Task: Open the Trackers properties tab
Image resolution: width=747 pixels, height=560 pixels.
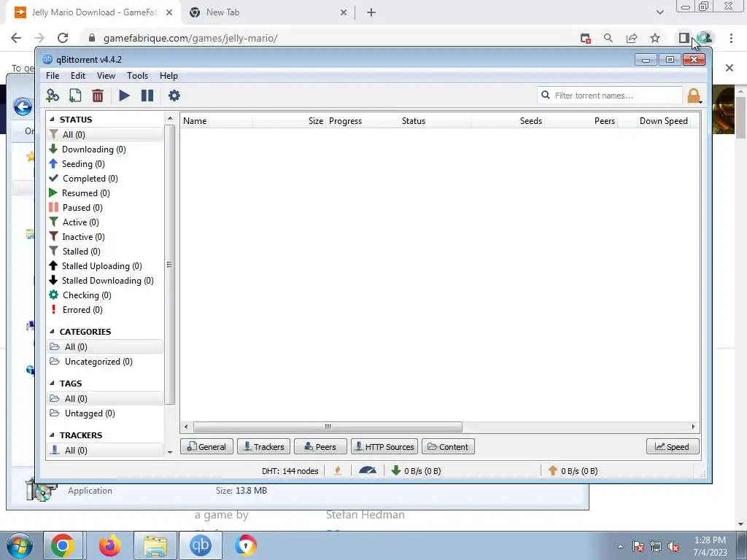Action: click(x=263, y=447)
